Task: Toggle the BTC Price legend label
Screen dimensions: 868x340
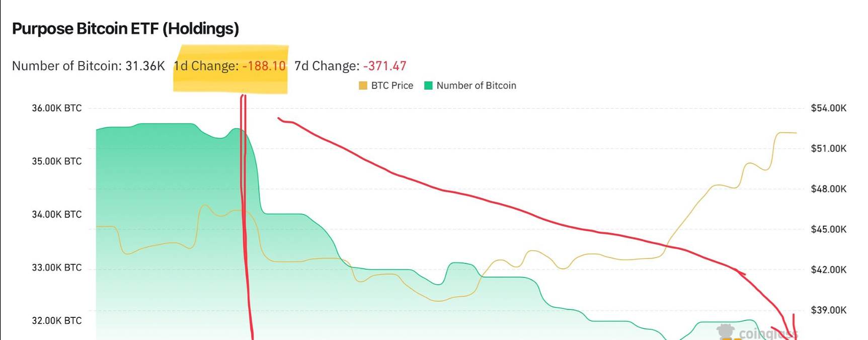Action: coord(392,86)
